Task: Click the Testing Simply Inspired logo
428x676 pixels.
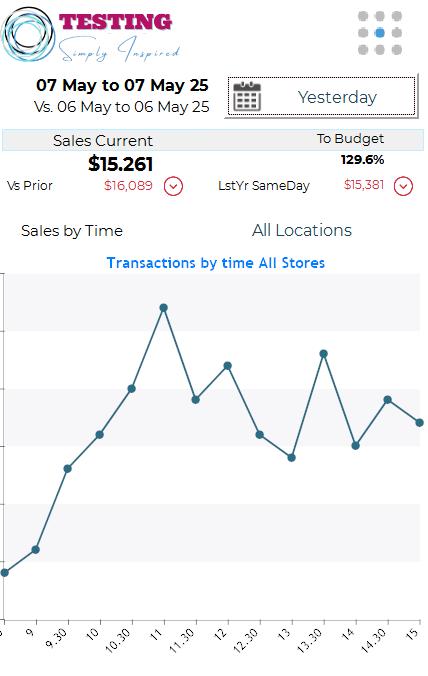Action: tap(91, 34)
